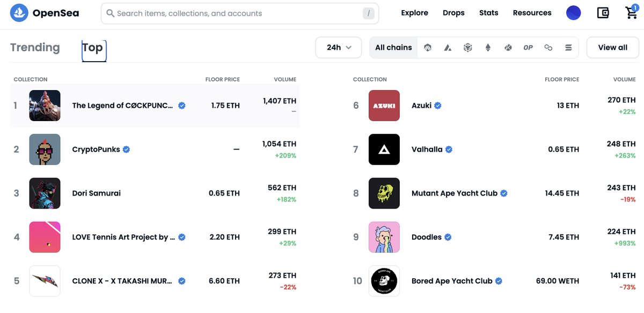Click verified badge next to Valhalla

click(x=449, y=150)
